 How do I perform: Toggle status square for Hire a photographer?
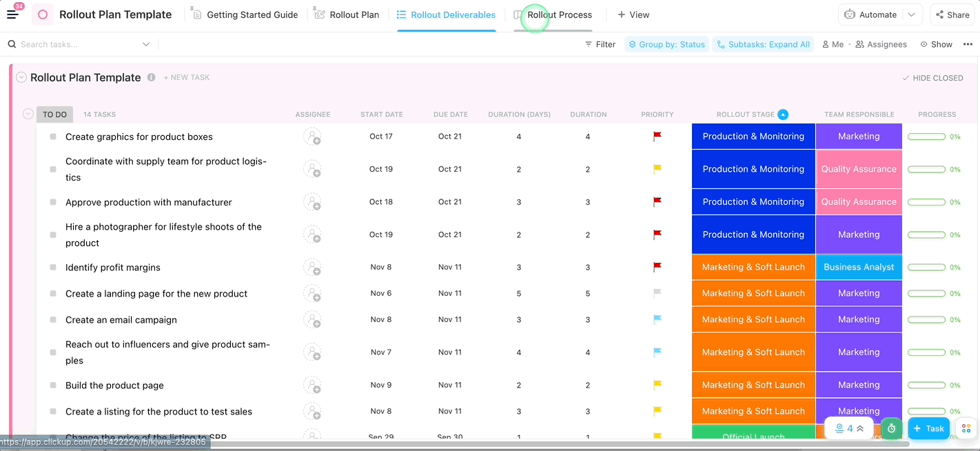click(x=53, y=234)
